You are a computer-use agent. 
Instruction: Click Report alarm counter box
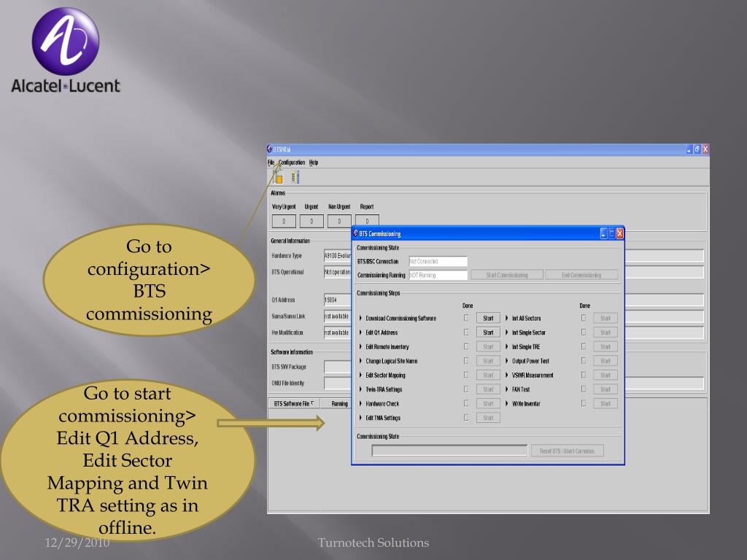[x=367, y=221]
